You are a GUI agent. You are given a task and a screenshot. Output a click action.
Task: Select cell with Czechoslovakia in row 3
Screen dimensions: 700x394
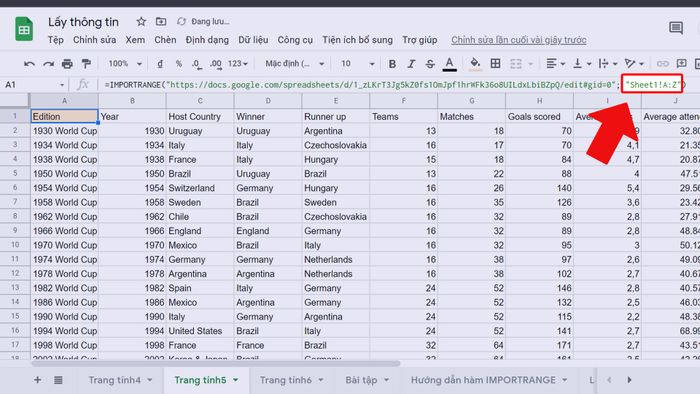(336, 145)
